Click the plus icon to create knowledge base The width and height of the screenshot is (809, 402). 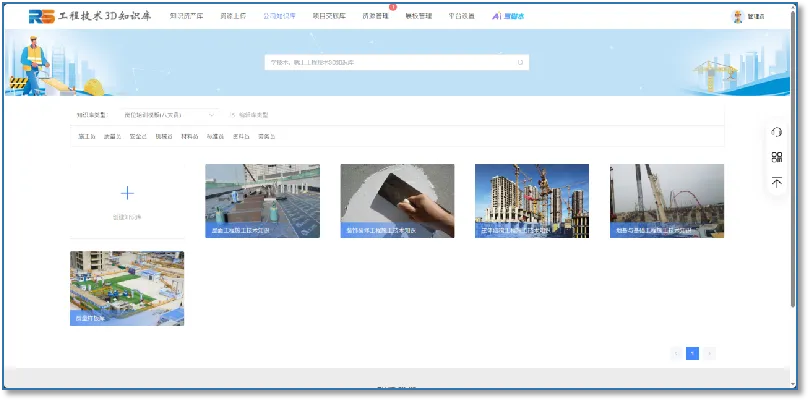pos(127,193)
